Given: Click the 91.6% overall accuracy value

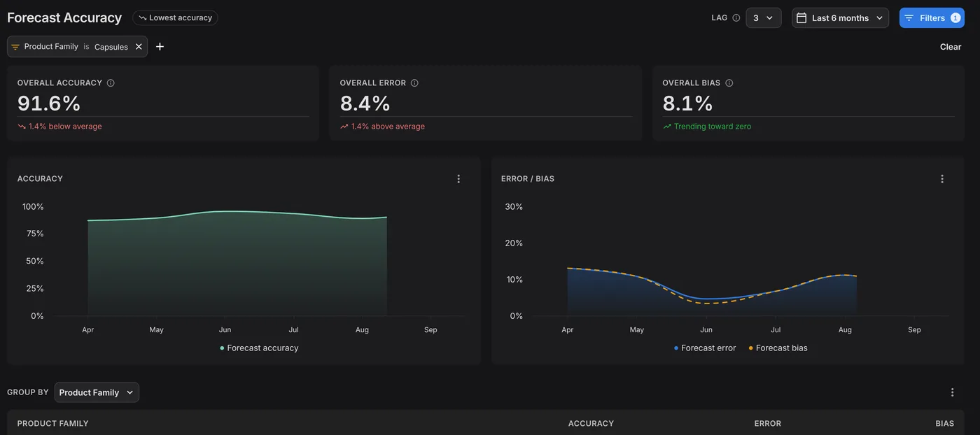Looking at the screenshot, I should click(49, 104).
